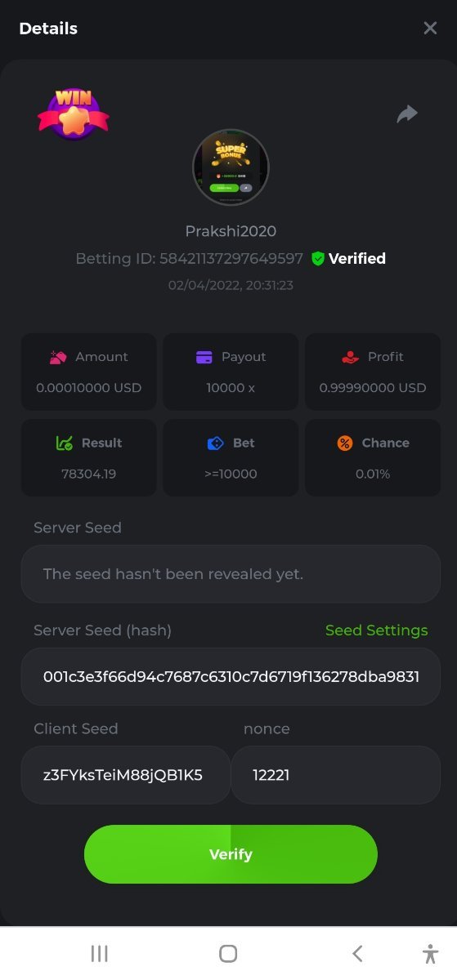The height and width of the screenshot is (980, 457).
Task: Tap the WIN star badge icon
Action: 73,114
